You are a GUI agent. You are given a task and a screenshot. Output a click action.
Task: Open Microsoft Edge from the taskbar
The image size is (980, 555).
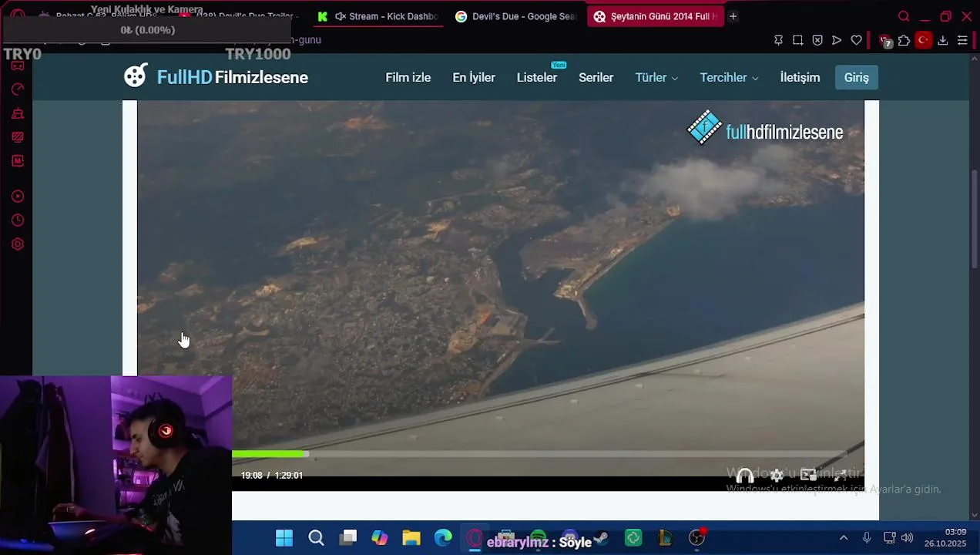(443, 538)
